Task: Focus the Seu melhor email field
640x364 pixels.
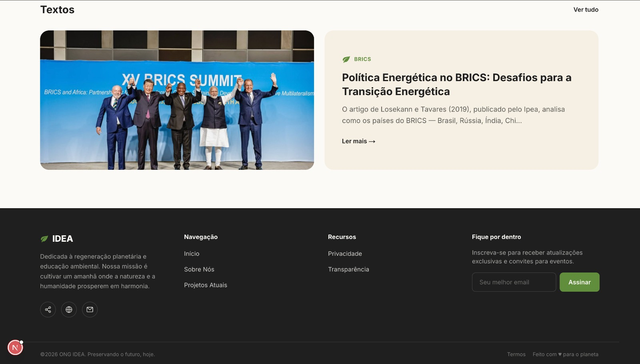Action: pos(514,282)
